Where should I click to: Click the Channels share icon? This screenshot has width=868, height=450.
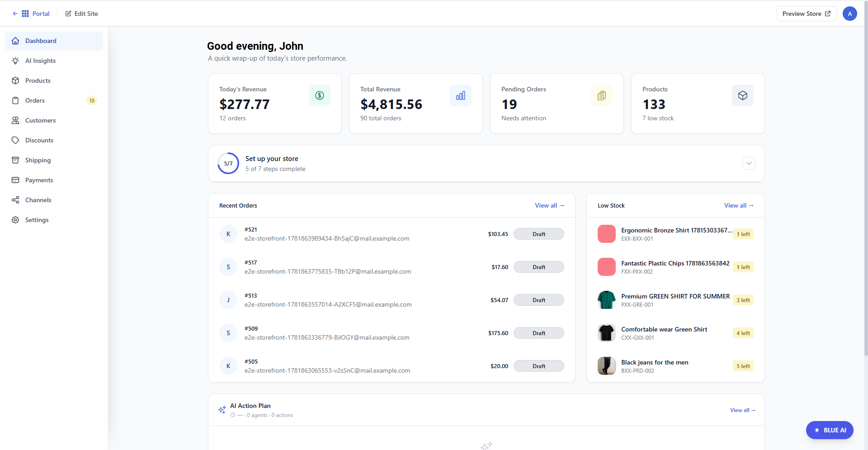15,200
